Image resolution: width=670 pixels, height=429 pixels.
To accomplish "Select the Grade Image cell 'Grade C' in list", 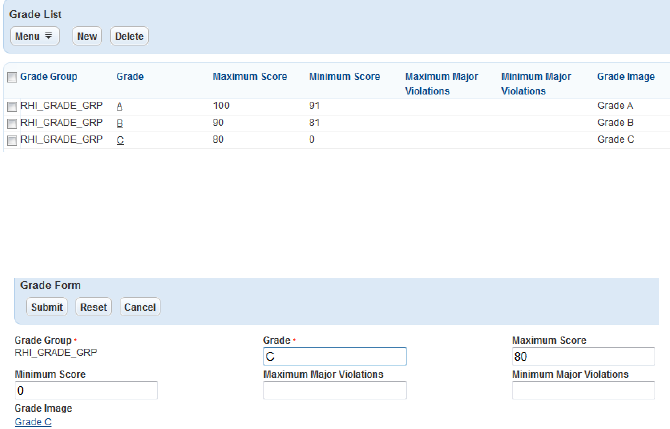I will [x=615, y=139].
